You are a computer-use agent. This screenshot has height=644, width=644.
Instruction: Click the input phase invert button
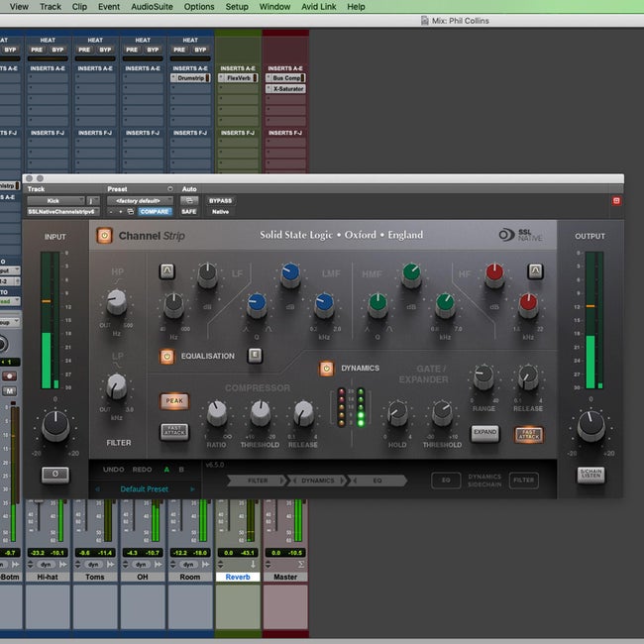tap(55, 475)
